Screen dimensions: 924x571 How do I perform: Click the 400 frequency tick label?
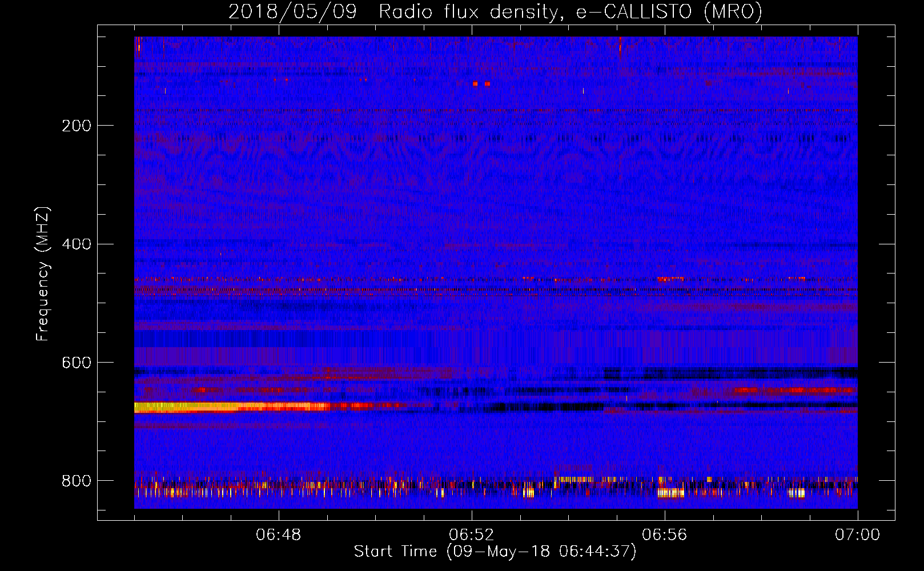tap(77, 244)
